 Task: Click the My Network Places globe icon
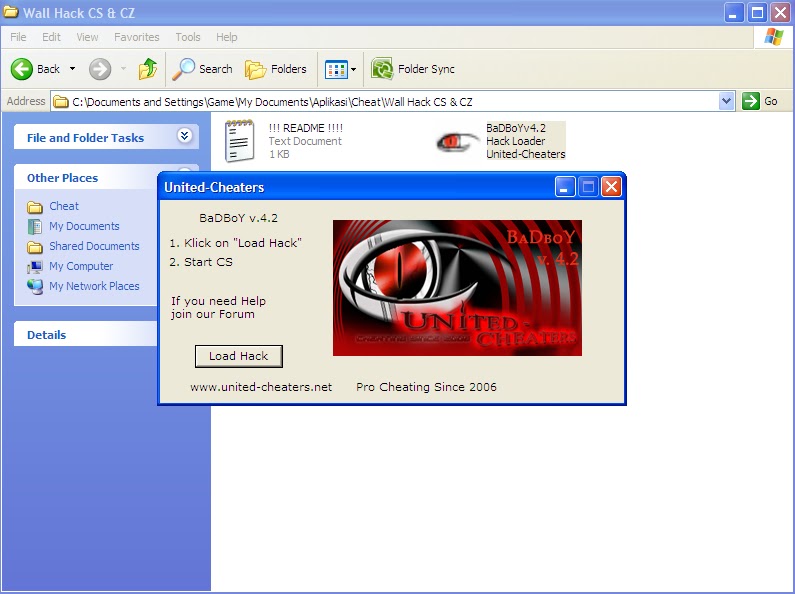[x=35, y=287]
